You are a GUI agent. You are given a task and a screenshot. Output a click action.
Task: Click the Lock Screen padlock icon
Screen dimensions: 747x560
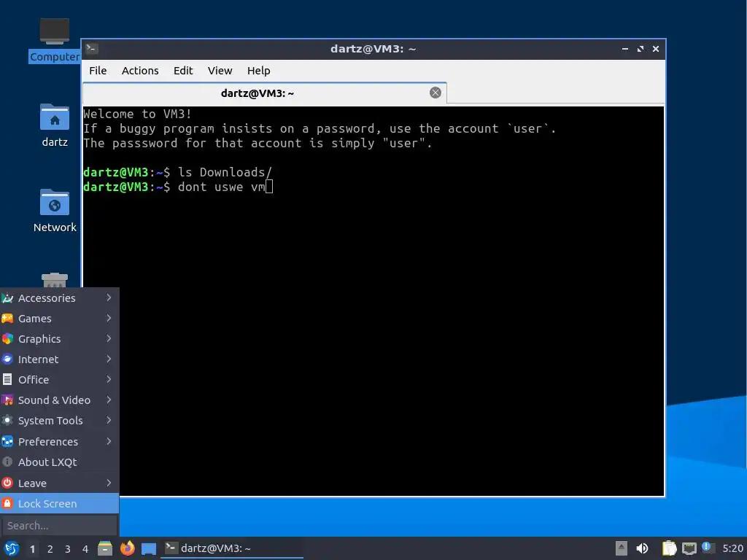7,504
